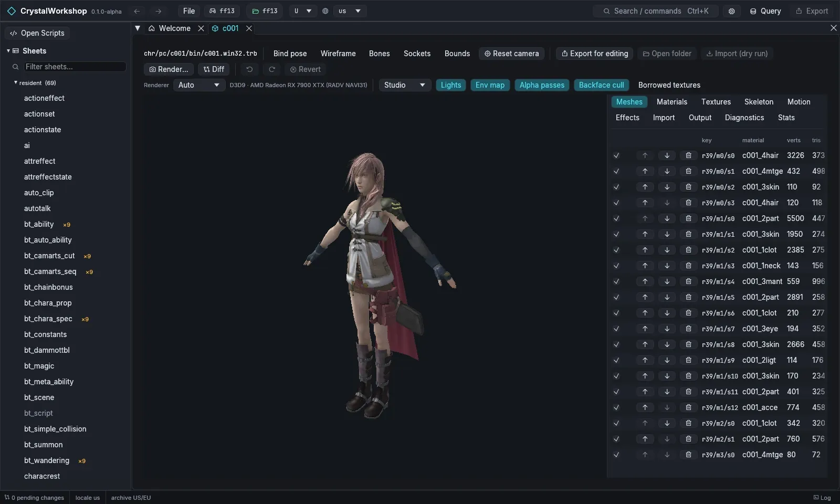Collapse the Sheets section
The image size is (840, 504).
coord(8,51)
